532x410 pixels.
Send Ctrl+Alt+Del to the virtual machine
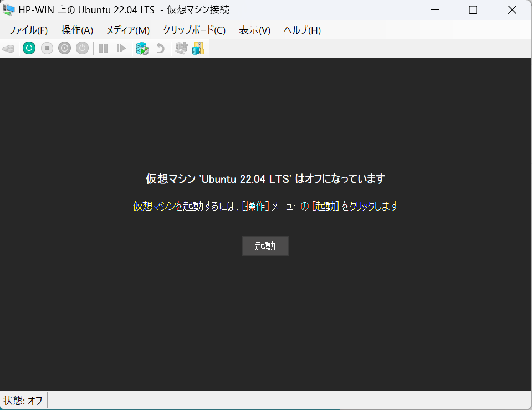coord(9,48)
